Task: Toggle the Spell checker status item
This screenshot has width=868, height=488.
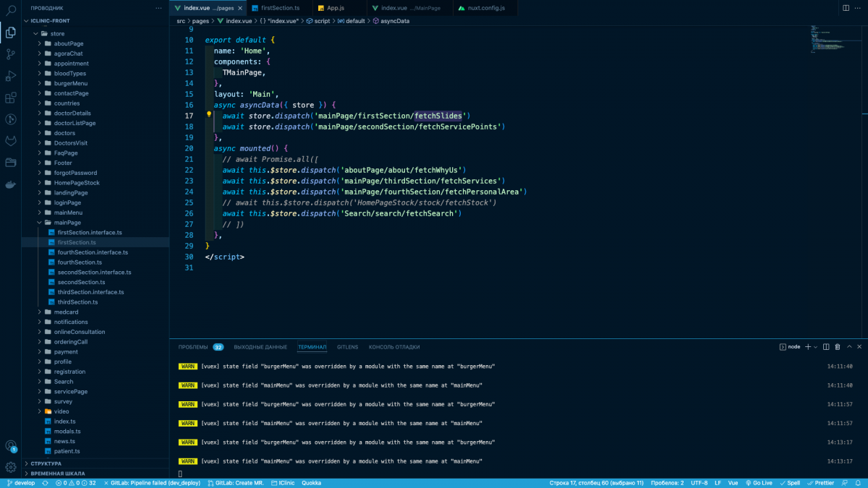Action: click(789, 483)
